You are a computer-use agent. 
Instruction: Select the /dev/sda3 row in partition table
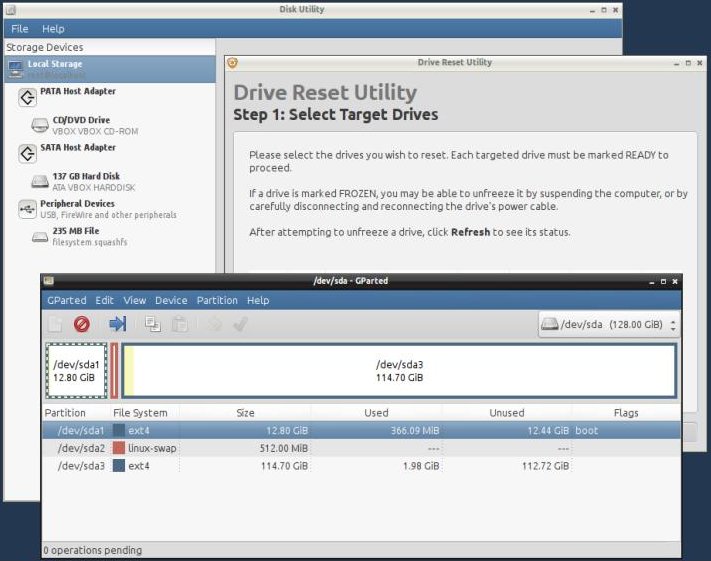pyautogui.click(x=361, y=466)
